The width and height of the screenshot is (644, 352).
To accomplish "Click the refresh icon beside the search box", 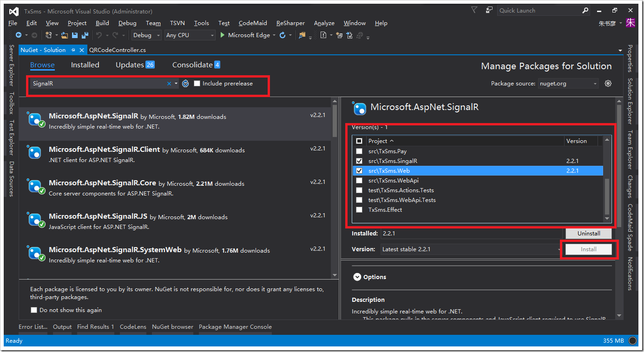I will (185, 84).
